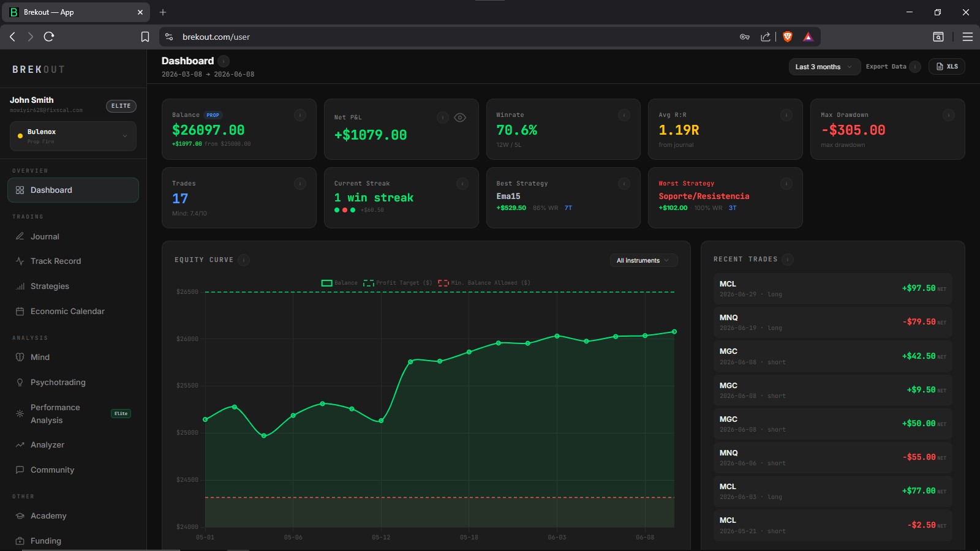Open the MGC +$42.50 trade
This screenshot has width=980, height=551.
pyautogui.click(x=833, y=356)
